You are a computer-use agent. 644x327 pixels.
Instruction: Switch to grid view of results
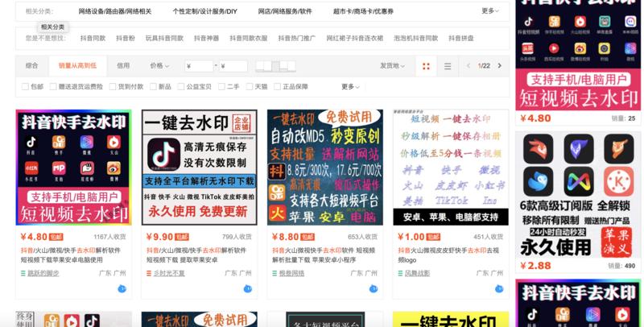click(426, 66)
